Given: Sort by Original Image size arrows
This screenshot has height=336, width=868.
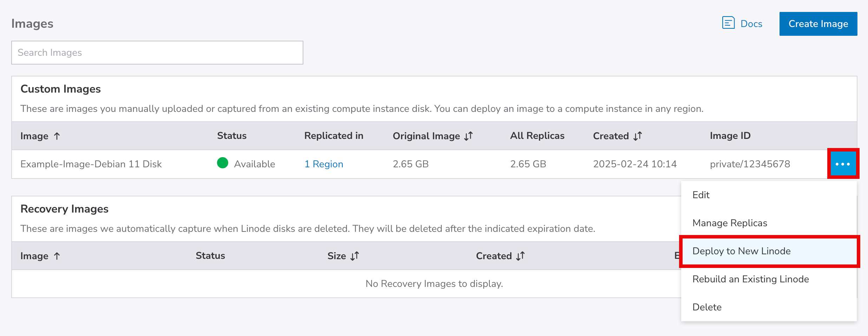Looking at the screenshot, I should coord(468,136).
